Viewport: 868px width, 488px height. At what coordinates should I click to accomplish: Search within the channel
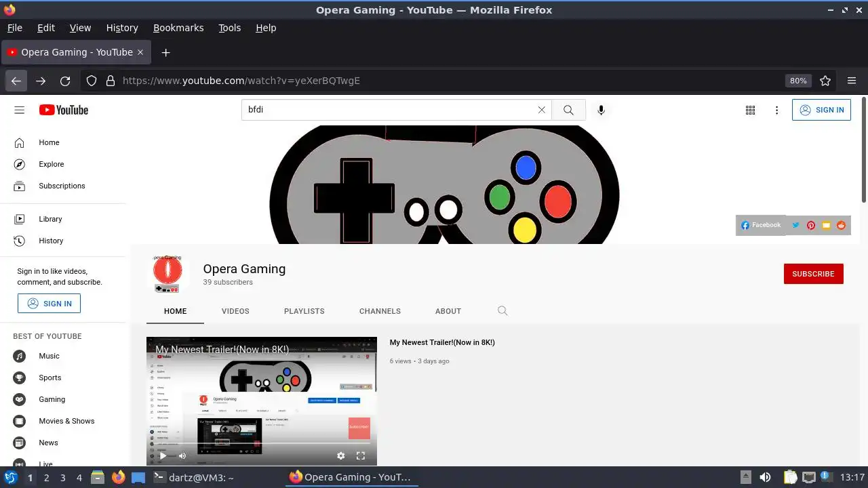tap(502, 311)
